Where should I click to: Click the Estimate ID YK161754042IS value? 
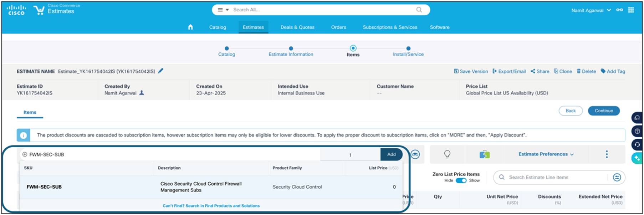35,93
